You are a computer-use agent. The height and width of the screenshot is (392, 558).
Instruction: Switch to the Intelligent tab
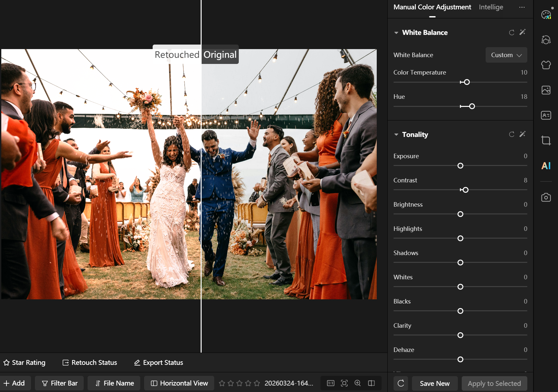click(x=491, y=7)
